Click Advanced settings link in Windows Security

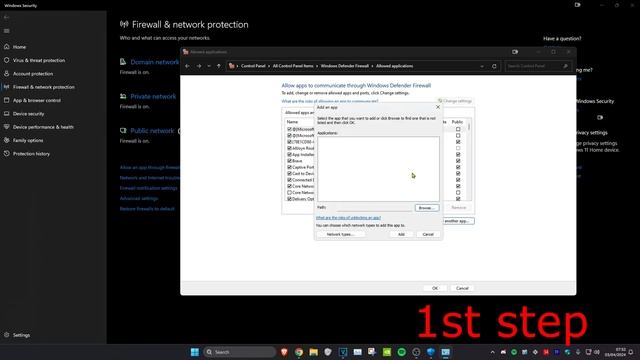click(x=139, y=198)
